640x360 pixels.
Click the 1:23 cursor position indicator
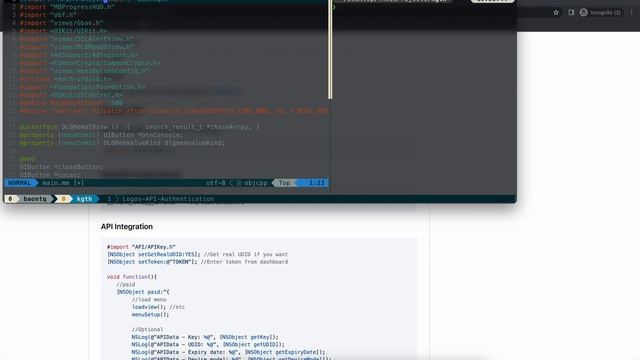tap(316, 183)
